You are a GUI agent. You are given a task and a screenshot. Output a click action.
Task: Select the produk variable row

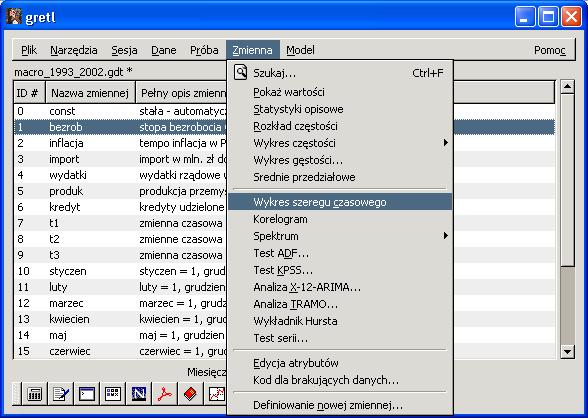pyautogui.click(x=120, y=191)
